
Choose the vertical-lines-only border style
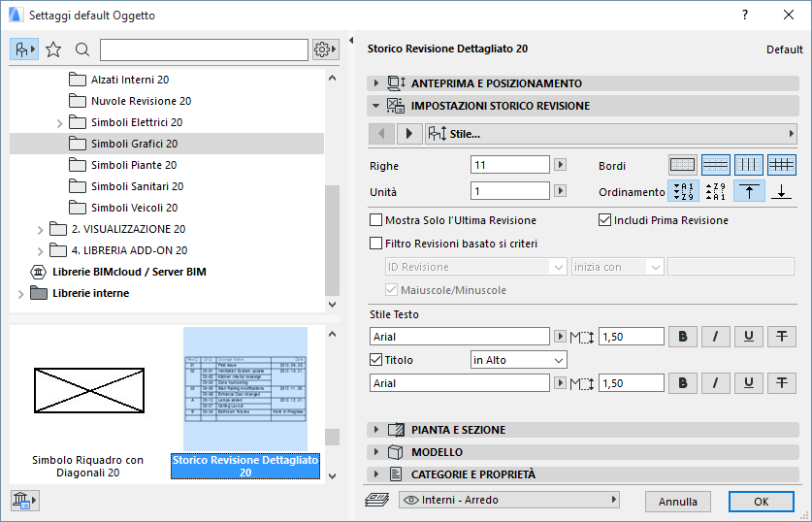coord(749,165)
